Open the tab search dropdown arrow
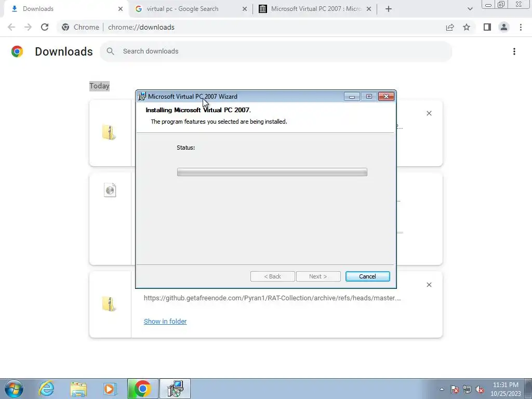This screenshot has height=399, width=532. pos(470,9)
